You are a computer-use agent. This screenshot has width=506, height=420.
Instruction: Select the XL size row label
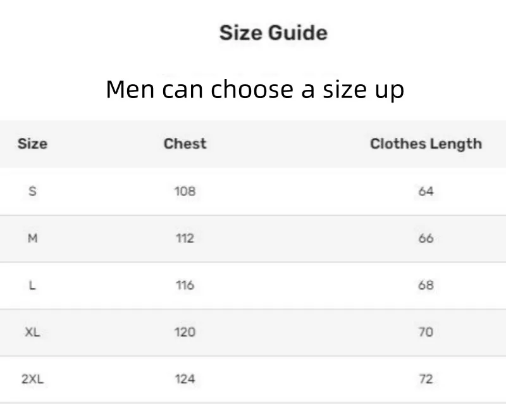pyautogui.click(x=32, y=332)
